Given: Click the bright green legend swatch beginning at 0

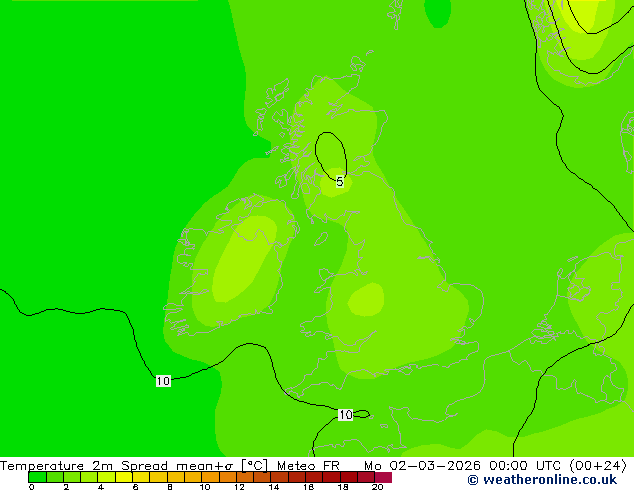Looking at the screenshot, I should click(37, 477).
